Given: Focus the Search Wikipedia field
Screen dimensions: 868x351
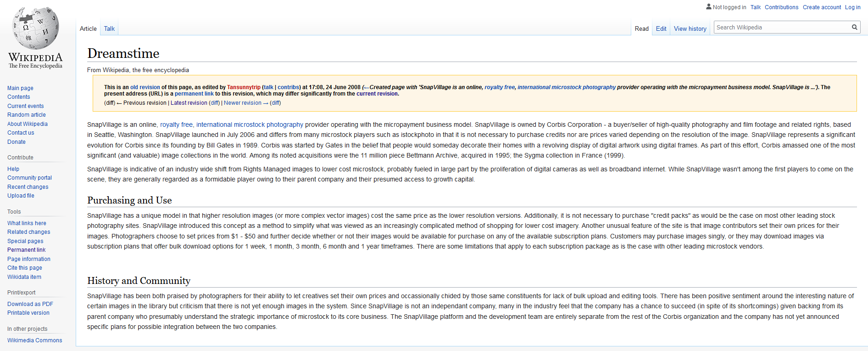Looking at the screenshot, I should (782, 28).
